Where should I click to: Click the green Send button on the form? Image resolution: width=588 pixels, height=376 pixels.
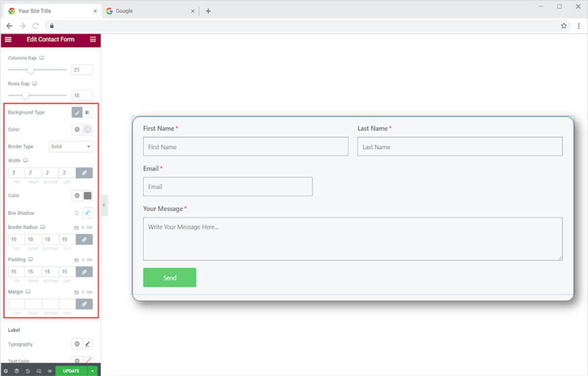tap(169, 277)
